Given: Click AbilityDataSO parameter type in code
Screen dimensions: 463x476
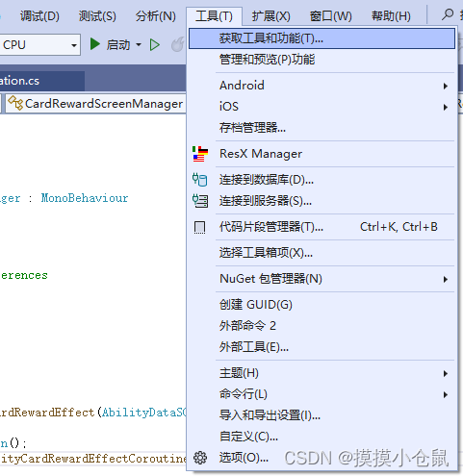Looking at the screenshot, I should pyautogui.click(x=144, y=413).
